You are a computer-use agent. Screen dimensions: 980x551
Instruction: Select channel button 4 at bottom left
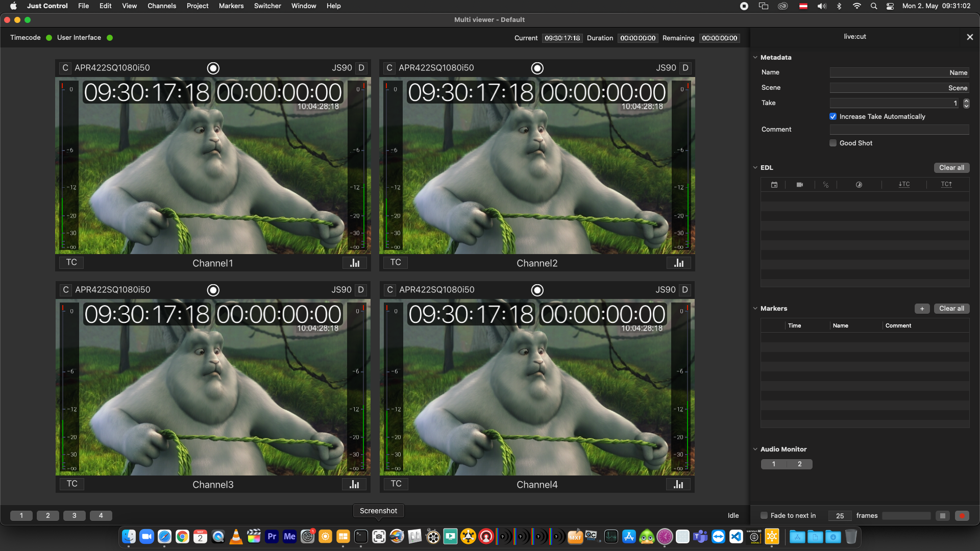point(101,515)
